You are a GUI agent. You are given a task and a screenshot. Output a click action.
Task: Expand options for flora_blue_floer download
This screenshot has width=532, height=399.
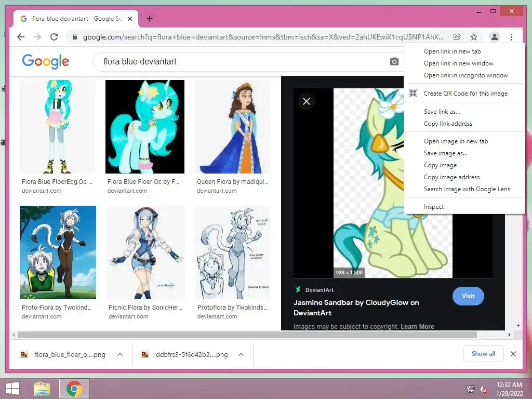(120, 354)
